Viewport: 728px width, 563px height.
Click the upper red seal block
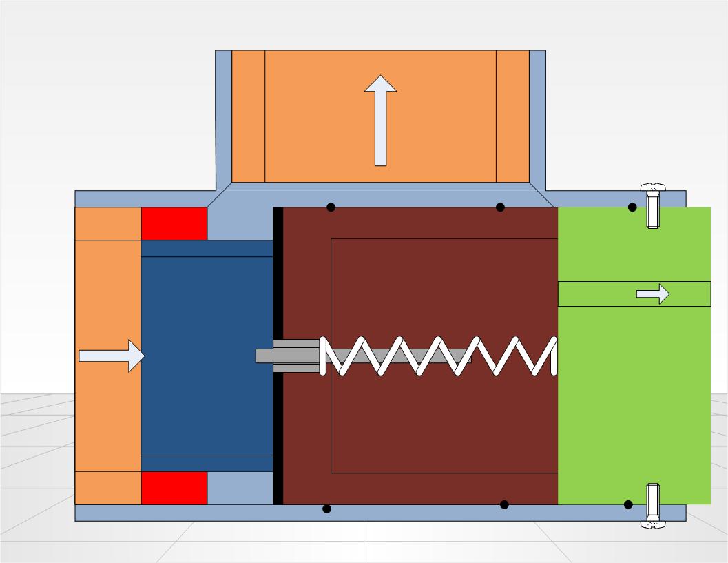click(174, 224)
